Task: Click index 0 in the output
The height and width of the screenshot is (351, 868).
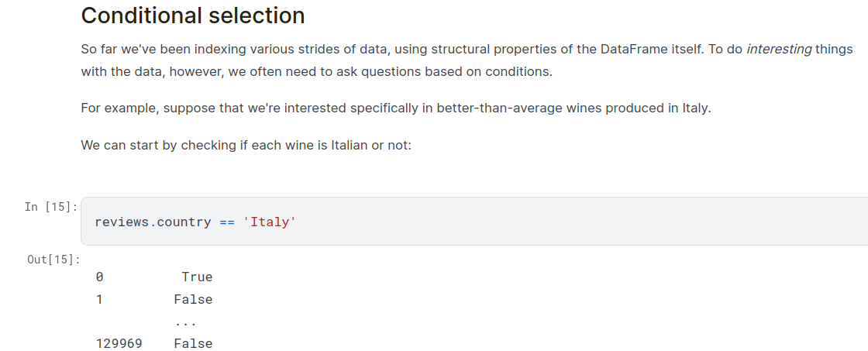Action: pos(99,277)
